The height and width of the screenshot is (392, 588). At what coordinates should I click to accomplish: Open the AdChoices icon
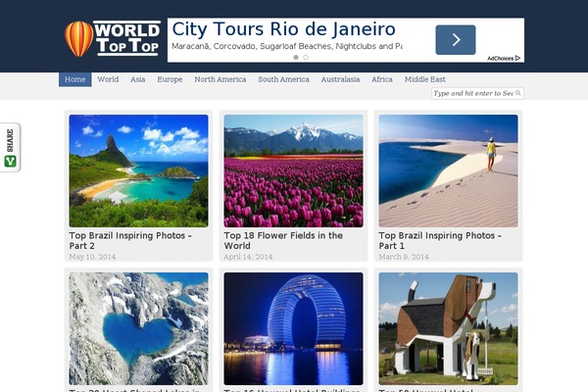click(x=504, y=58)
